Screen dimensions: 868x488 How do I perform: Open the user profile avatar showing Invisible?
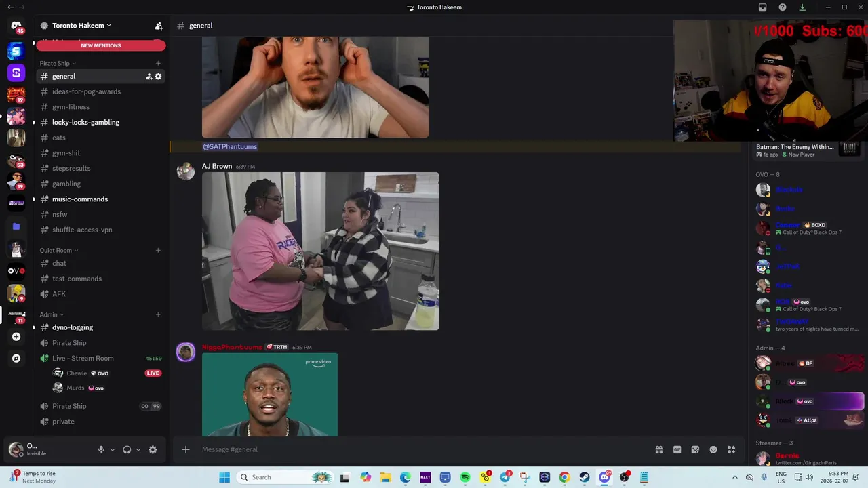[x=16, y=449]
